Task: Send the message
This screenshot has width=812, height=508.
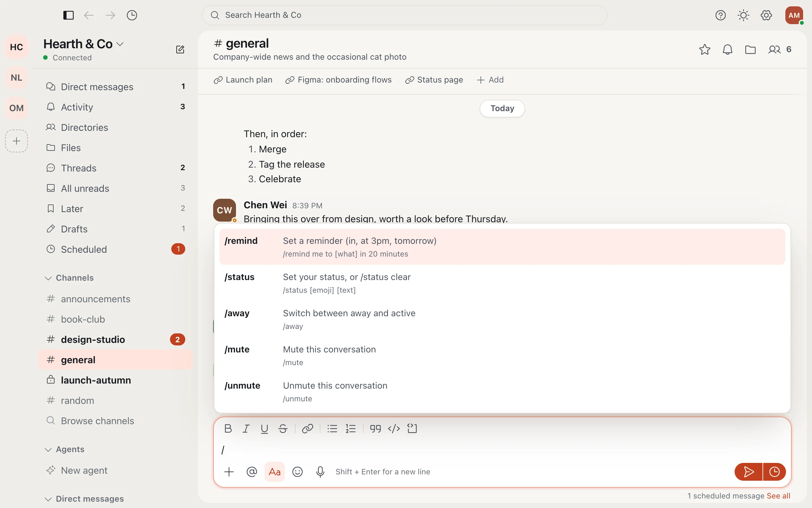Action: click(x=748, y=472)
